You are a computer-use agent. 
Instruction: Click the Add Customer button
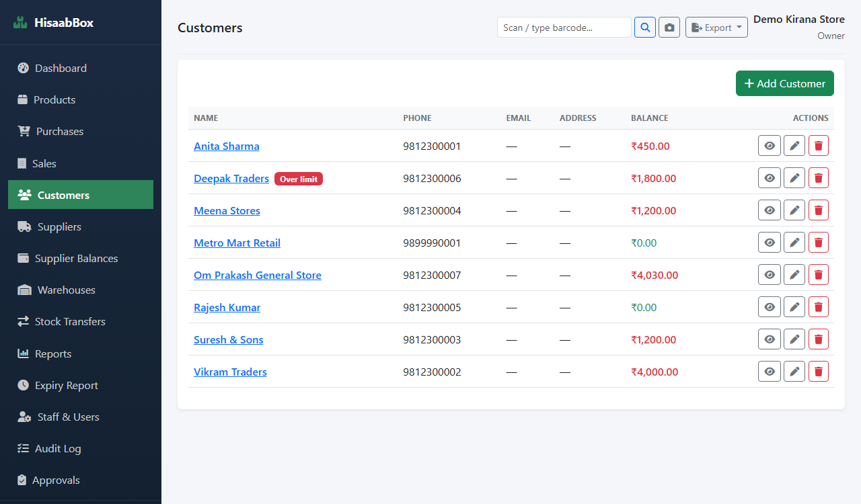(785, 83)
